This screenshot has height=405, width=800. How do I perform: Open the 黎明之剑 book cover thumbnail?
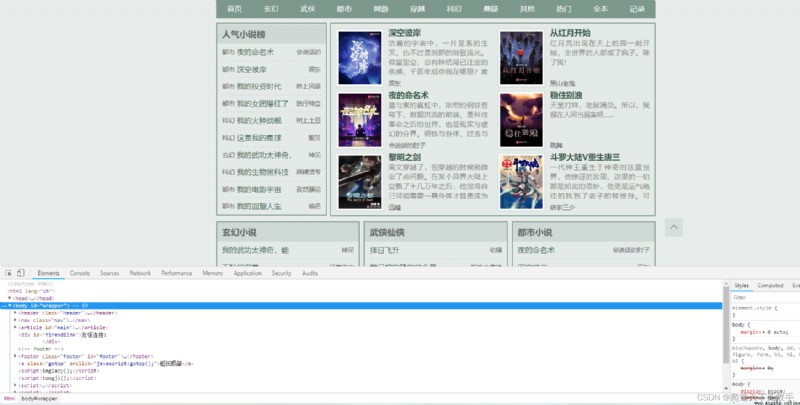pos(360,182)
